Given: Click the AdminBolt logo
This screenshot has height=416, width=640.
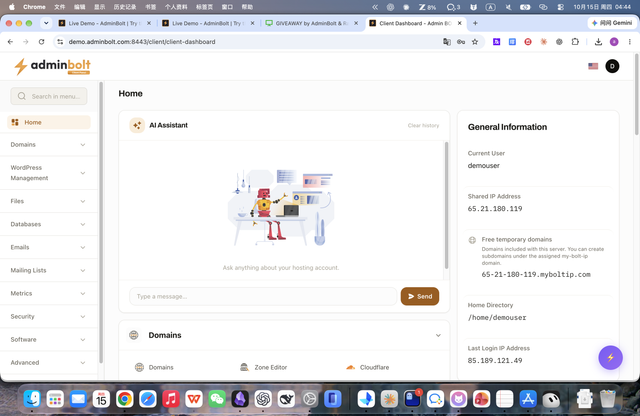Looking at the screenshot, I should pyautogui.click(x=52, y=67).
